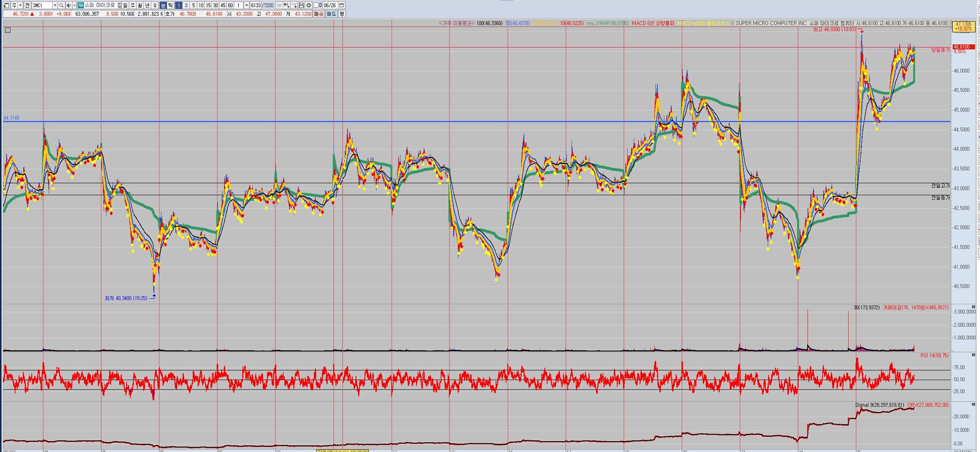Click the speaker alert icon
Screen dimensions: 980x452
[x=68, y=5]
